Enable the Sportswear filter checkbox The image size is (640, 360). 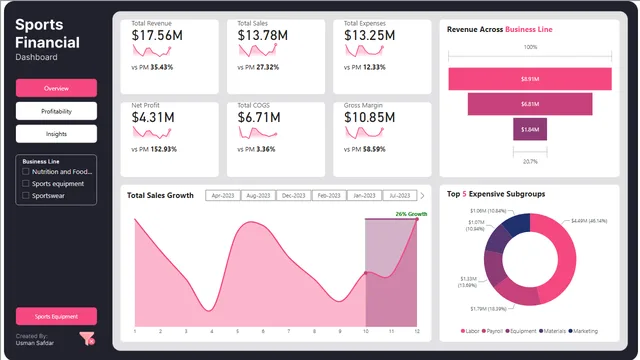coord(26,196)
